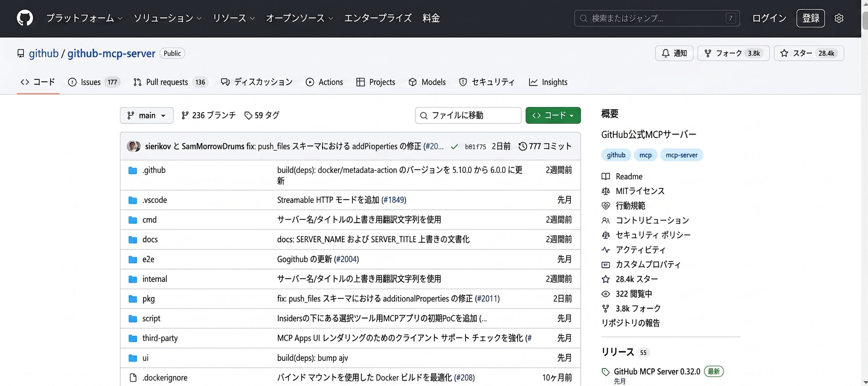Open the e2e folder icon
868x386 pixels.
(x=133, y=260)
